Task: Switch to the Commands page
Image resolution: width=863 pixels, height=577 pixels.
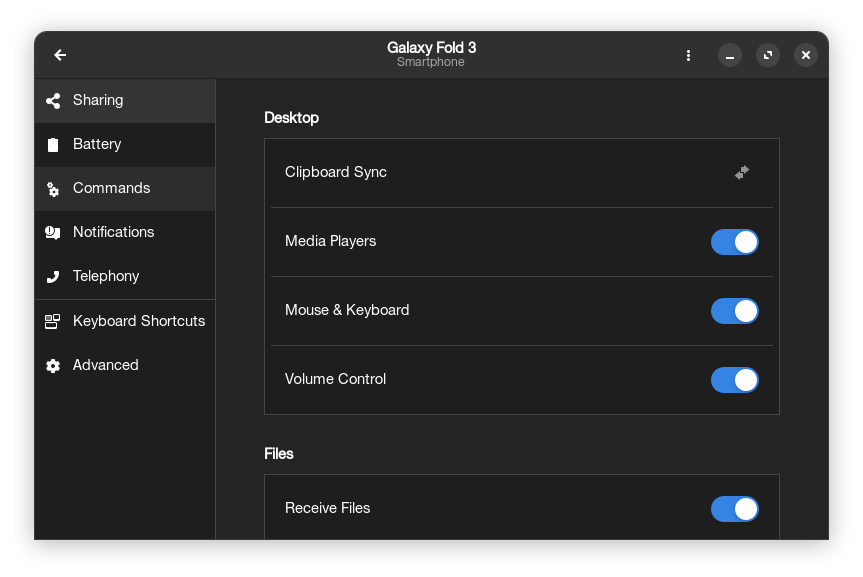Action: click(111, 189)
